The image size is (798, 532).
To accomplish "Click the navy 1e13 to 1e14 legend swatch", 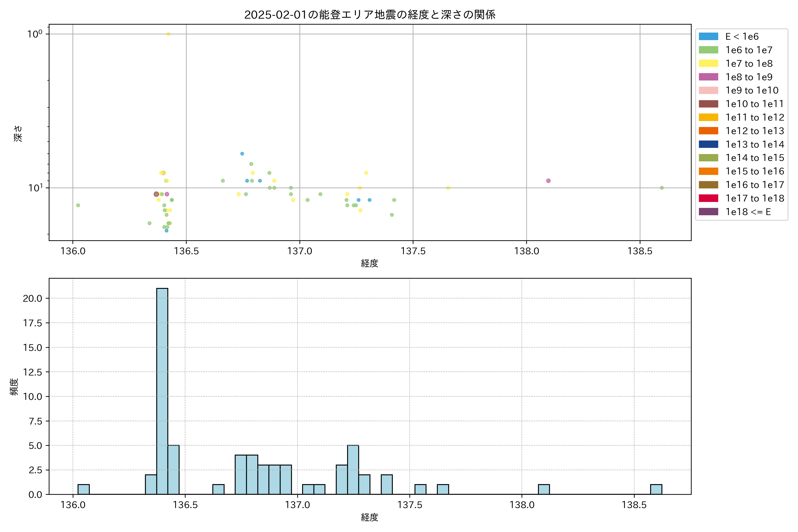I will pyautogui.click(x=708, y=144).
